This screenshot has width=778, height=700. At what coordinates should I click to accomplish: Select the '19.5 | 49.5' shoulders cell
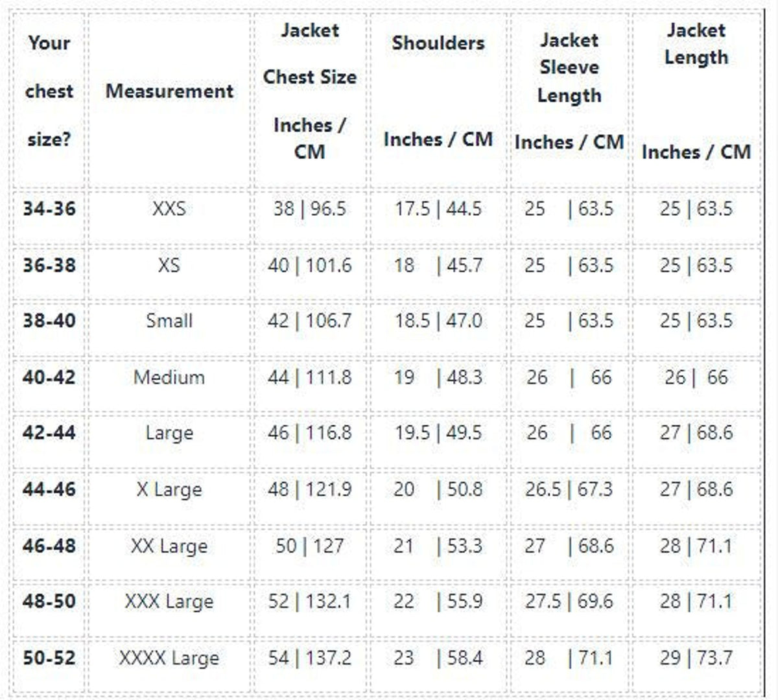(438, 433)
